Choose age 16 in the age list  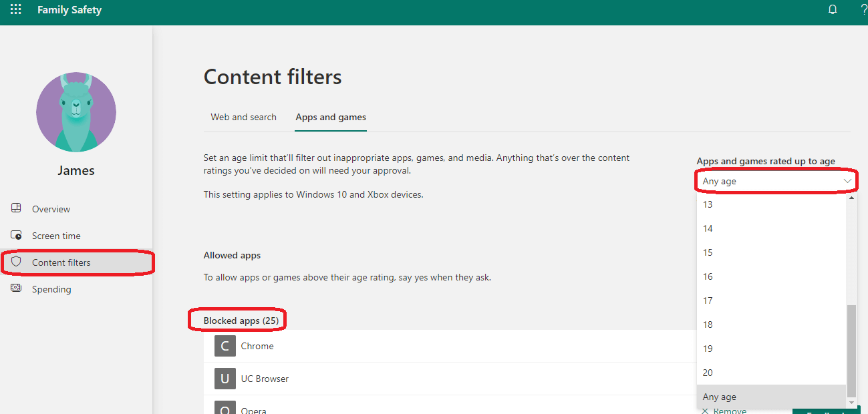click(x=708, y=276)
